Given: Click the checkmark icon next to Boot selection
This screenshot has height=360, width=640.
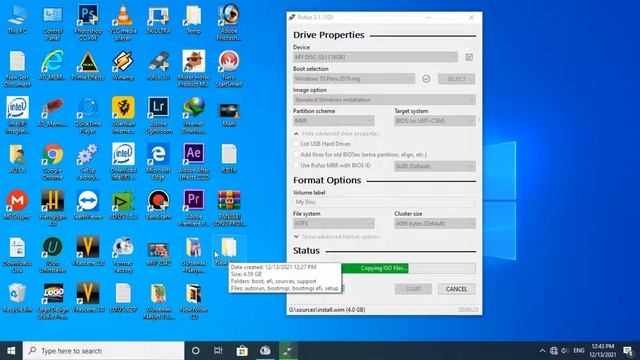Looking at the screenshot, I should 426,79.
